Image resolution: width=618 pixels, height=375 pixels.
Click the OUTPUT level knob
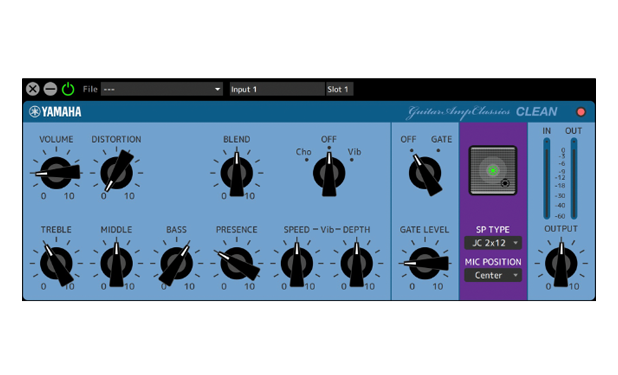pyautogui.click(x=561, y=263)
